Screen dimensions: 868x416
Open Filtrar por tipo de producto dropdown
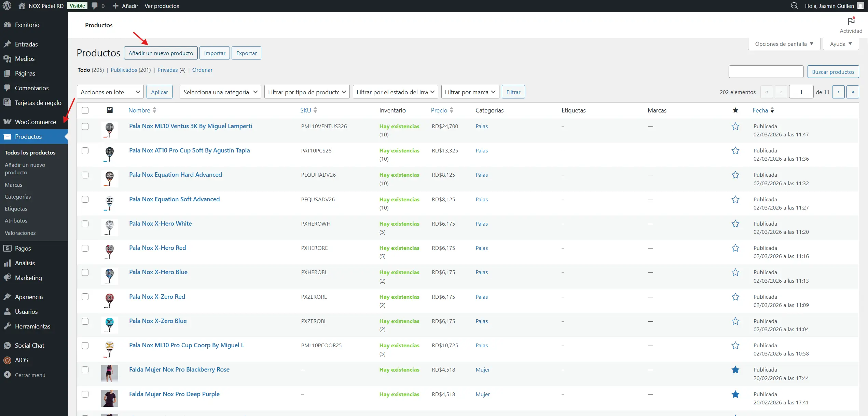point(307,92)
